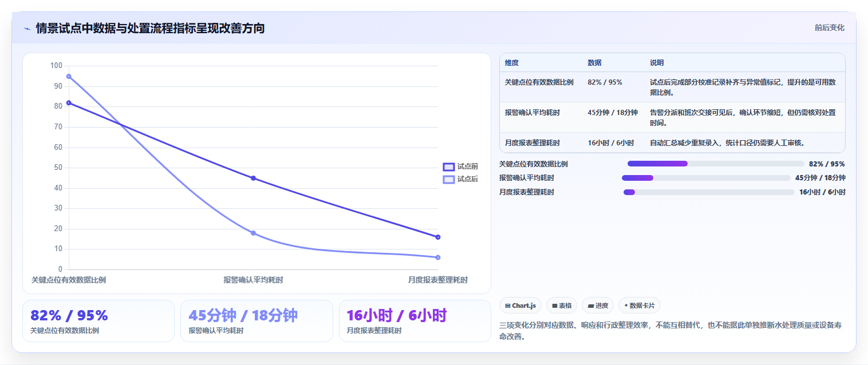
Task: Click the 试点后 data point at 95
Action: (x=69, y=76)
